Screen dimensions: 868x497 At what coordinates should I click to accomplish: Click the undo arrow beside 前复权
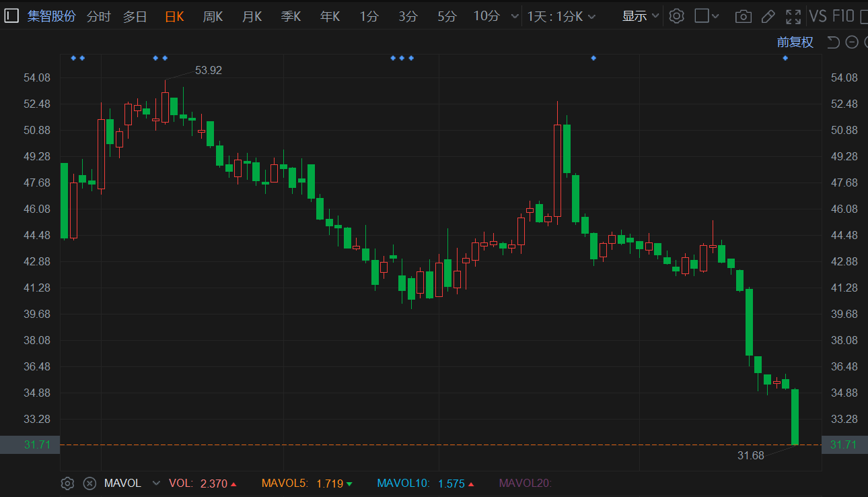[x=833, y=42]
